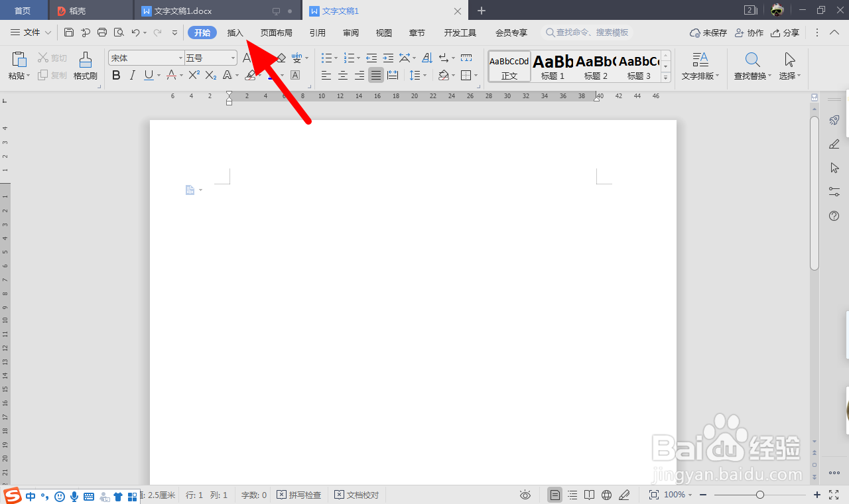Screen dimensions: 849x504
Task: Click the 未保存 (Unsaved) cloud button
Action: tap(708, 32)
